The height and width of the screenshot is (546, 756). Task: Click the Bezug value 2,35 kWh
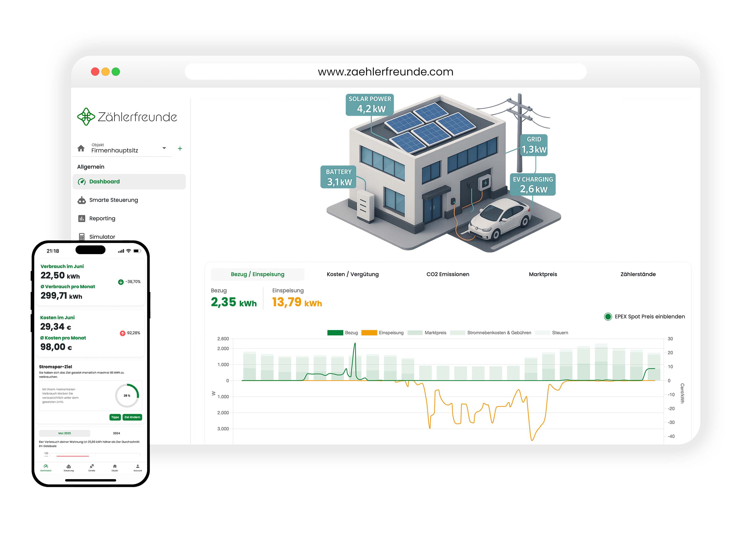click(234, 302)
